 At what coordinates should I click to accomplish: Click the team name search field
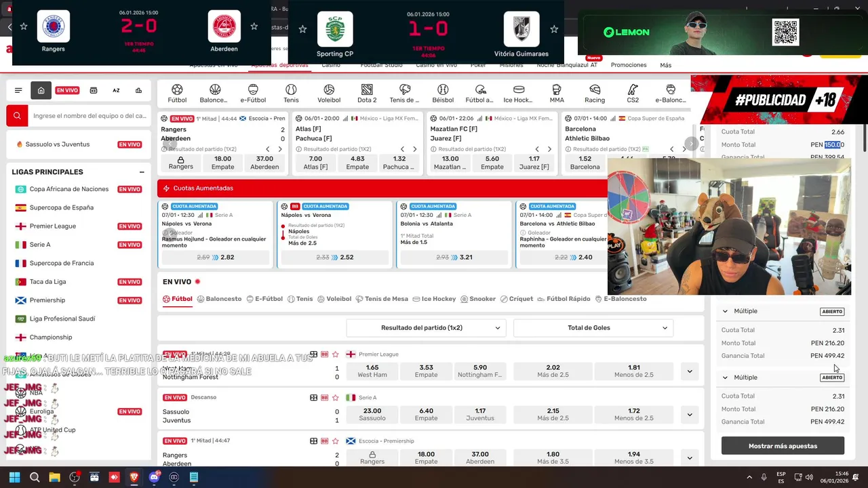90,116
